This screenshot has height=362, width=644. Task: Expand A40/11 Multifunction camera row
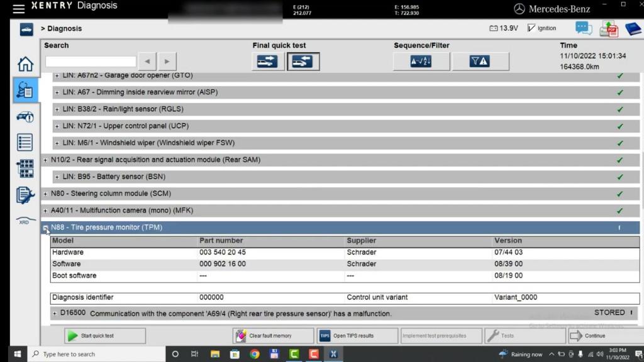point(45,211)
